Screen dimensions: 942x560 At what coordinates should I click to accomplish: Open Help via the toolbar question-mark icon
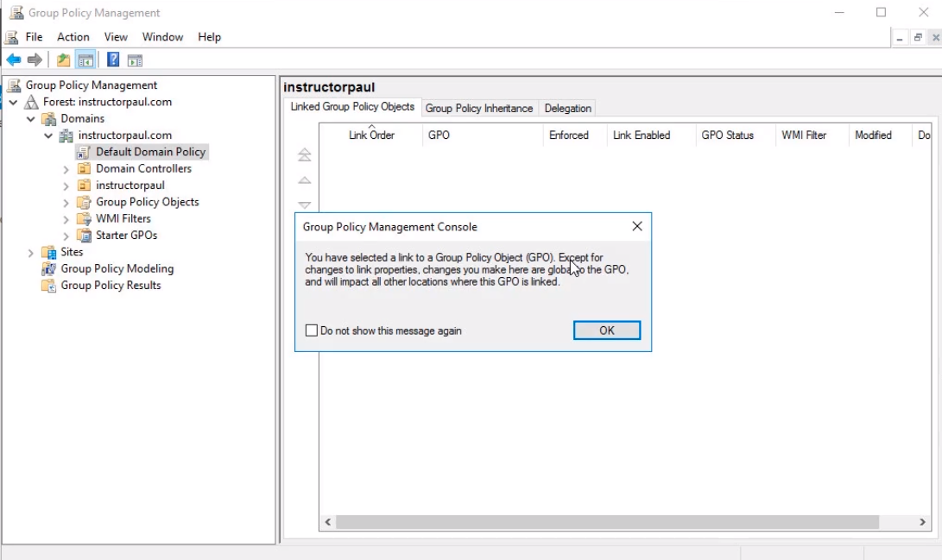[113, 60]
